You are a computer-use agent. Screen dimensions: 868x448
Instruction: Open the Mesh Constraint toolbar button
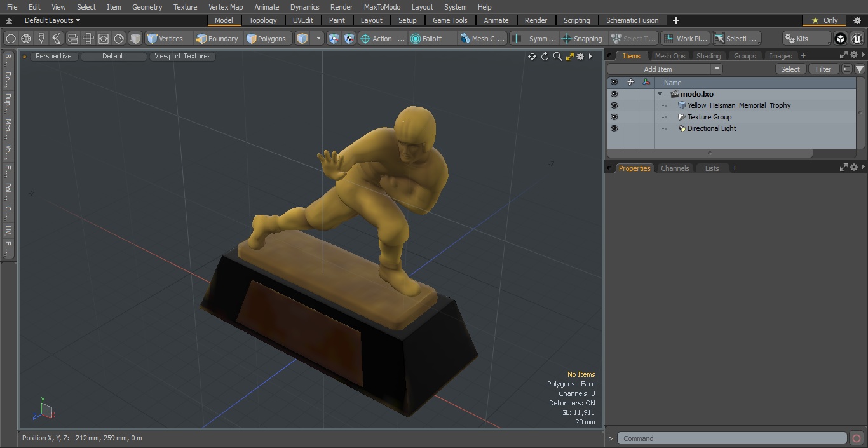[482, 39]
